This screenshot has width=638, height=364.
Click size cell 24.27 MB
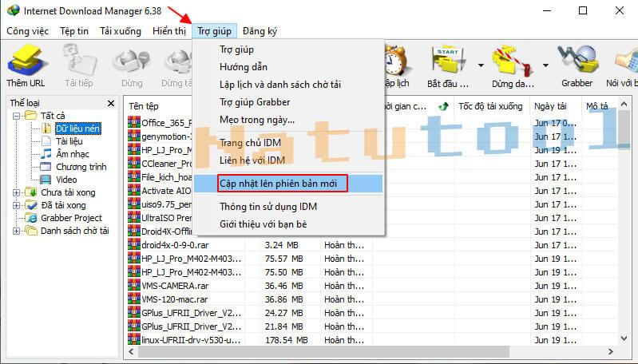point(283,313)
